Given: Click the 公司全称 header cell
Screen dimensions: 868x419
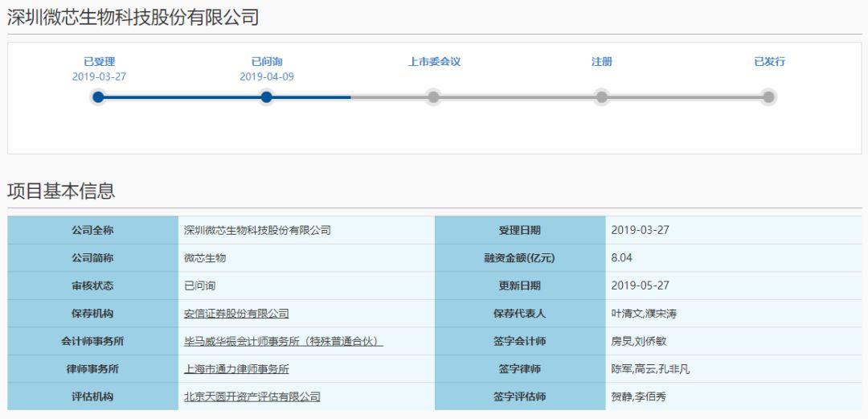Looking at the screenshot, I should point(93,230).
